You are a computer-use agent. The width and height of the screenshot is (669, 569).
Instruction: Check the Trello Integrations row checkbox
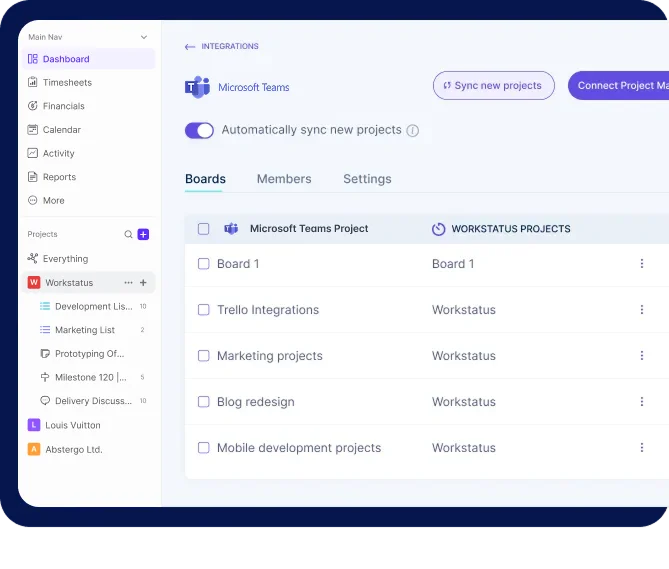pyautogui.click(x=204, y=310)
